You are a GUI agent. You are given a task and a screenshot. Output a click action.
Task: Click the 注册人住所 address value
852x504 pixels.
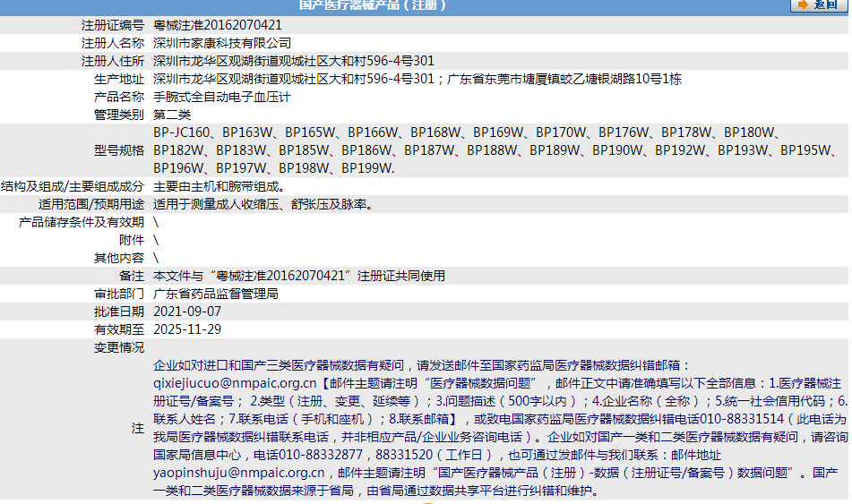[x=294, y=61]
